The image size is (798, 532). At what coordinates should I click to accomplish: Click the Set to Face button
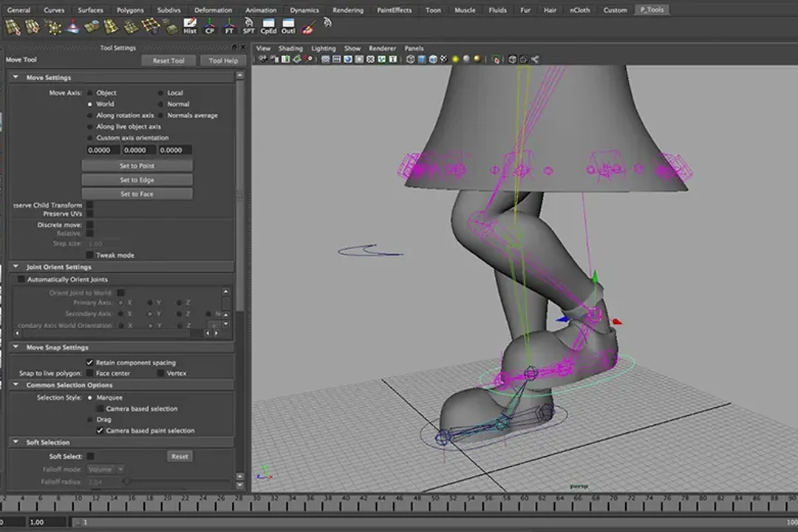coord(137,194)
